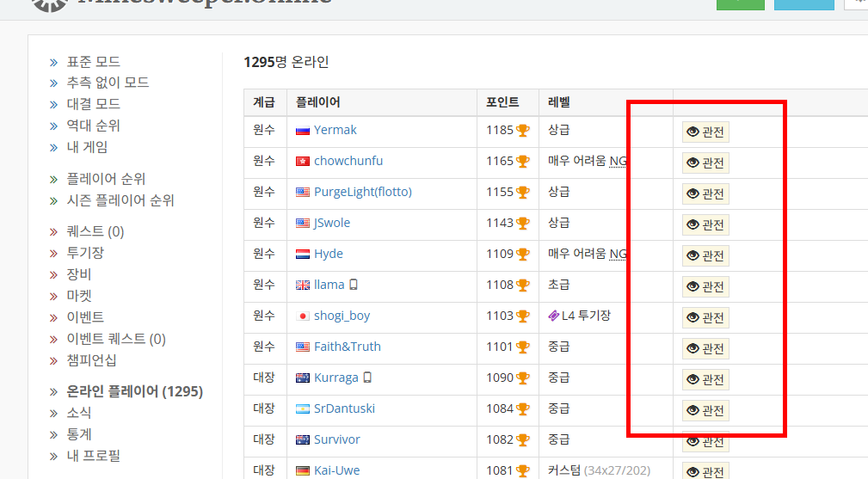The width and height of the screenshot is (868, 479).
Task: Open Faith&Truth's profile
Action: point(347,347)
